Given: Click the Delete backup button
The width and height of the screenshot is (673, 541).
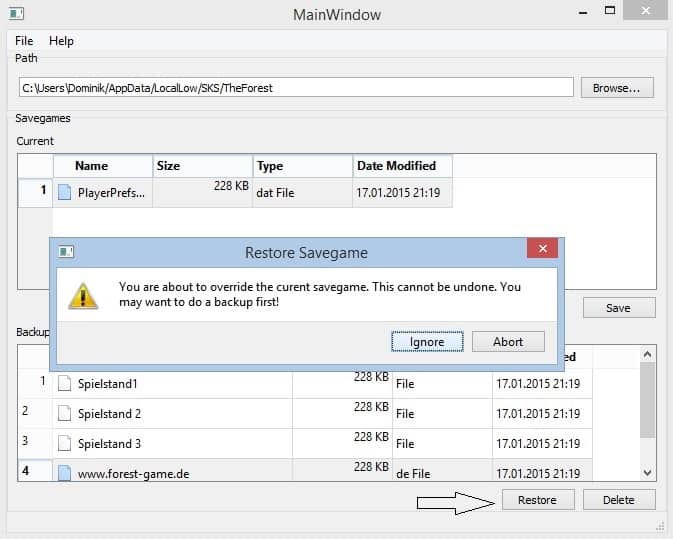Looking at the screenshot, I should pos(619,500).
